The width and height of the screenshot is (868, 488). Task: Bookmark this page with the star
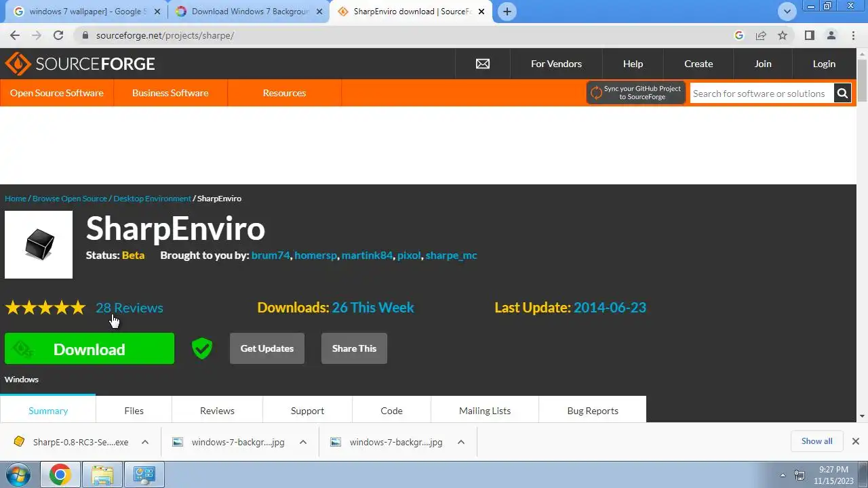click(783, 35)
